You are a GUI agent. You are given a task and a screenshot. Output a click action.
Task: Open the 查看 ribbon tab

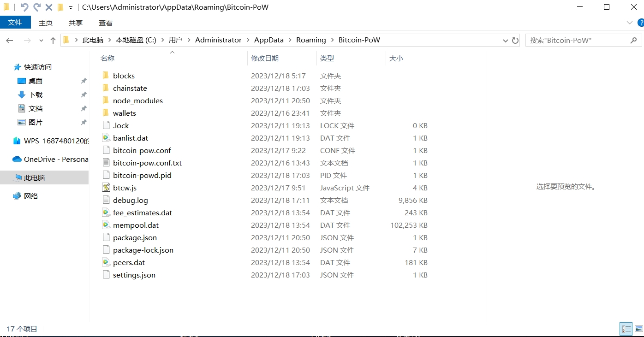pos(106,23)
